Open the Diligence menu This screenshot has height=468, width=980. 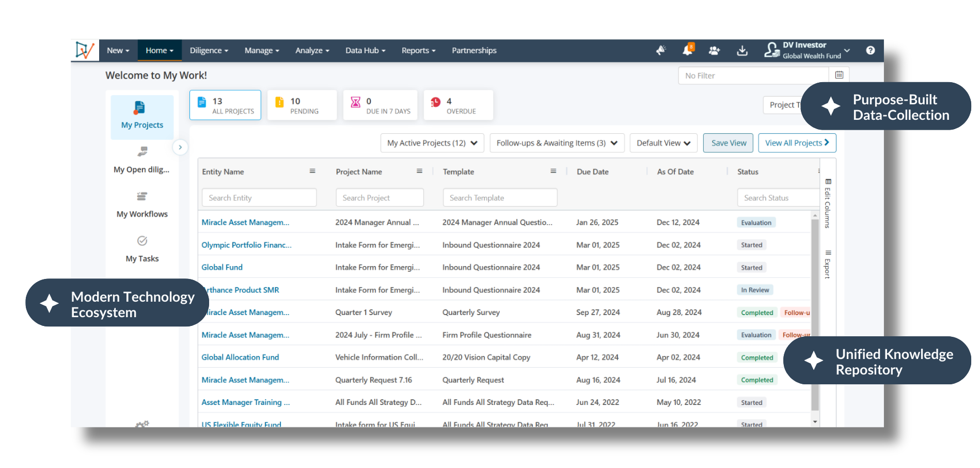(x=209, y=51)
